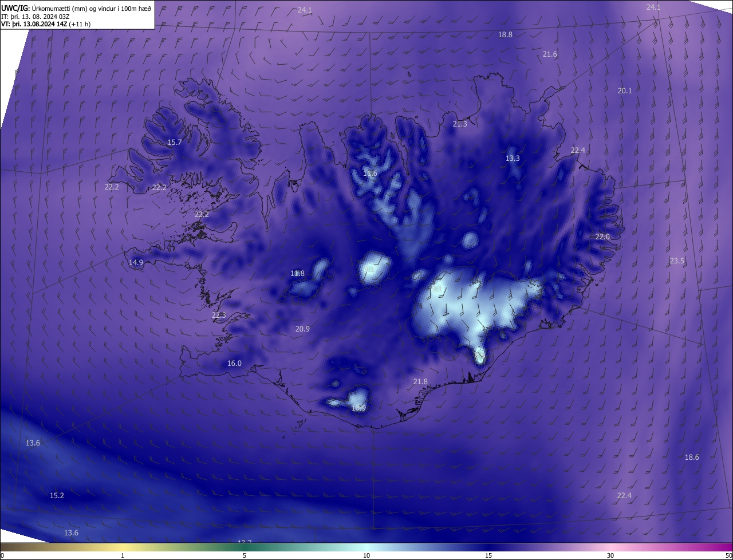733x560 pixels.
Task: Click the VT 14Z (+11 h) valid-time line
Action: click(46, 24)
